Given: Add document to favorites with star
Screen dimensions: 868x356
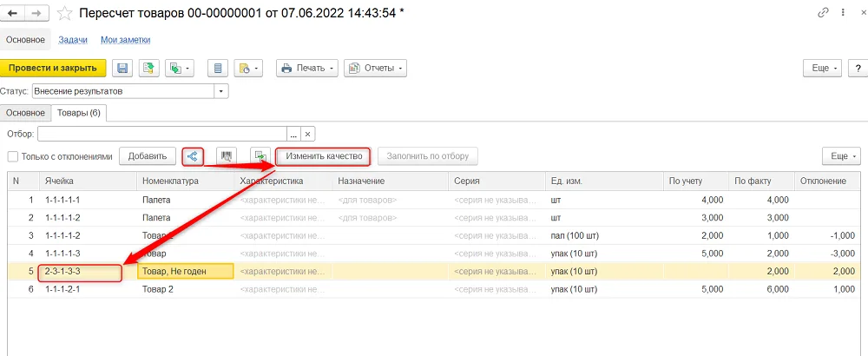Looking at the screenshot, I should coord(65,13).
